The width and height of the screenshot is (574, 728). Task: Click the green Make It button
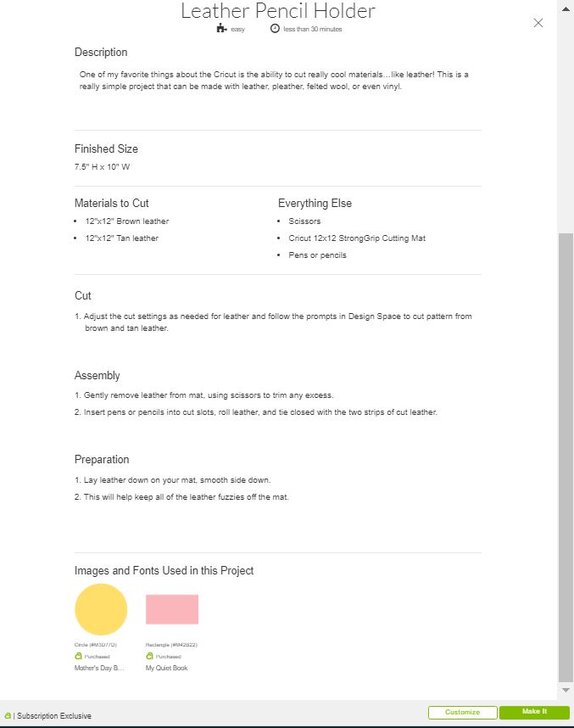tap(534, 712)
